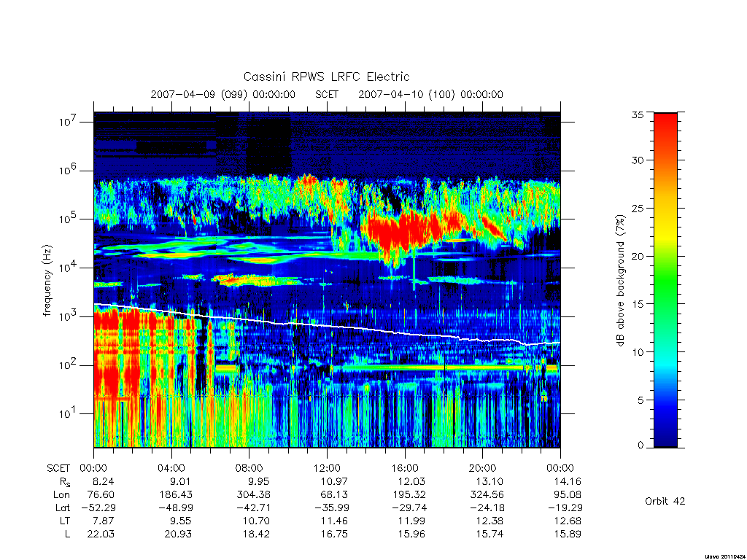Click the frequency (Hz) axis label
The width and height of the screenshot is (747, 560).
(47, 281)
